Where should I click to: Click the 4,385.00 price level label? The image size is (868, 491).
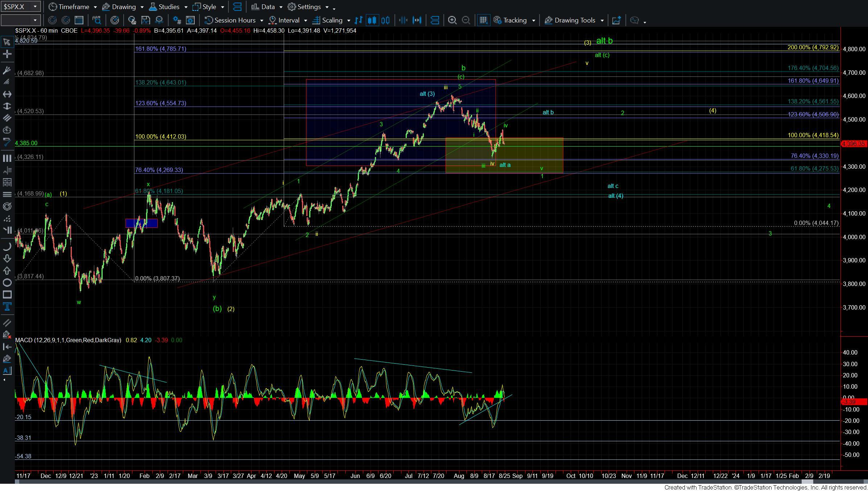pyautogui.click(x=26, y=143)
